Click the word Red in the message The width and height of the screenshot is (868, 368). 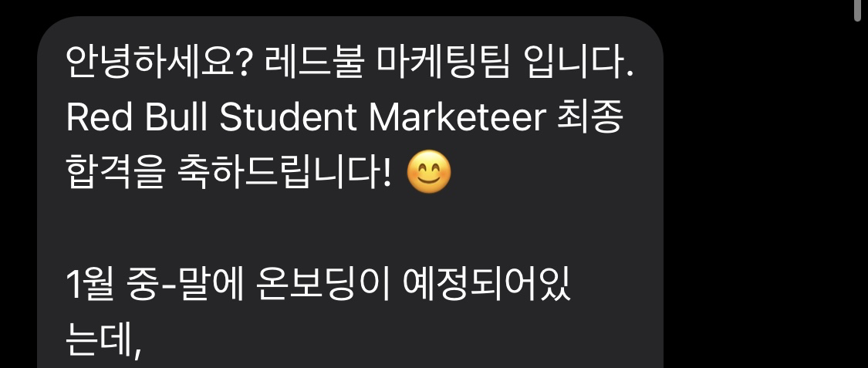[100, 117]
